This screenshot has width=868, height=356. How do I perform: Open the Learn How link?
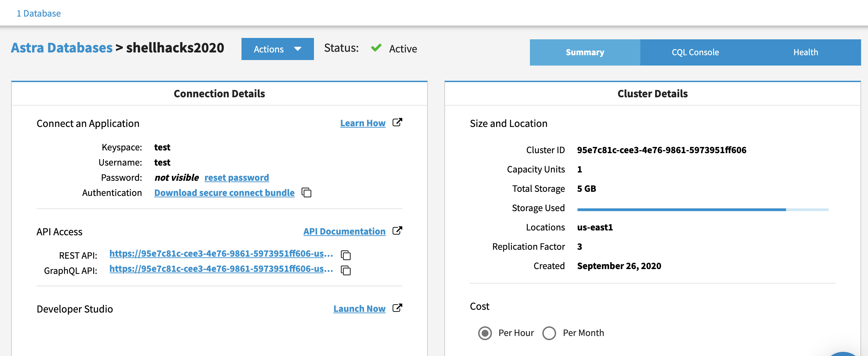363,123
